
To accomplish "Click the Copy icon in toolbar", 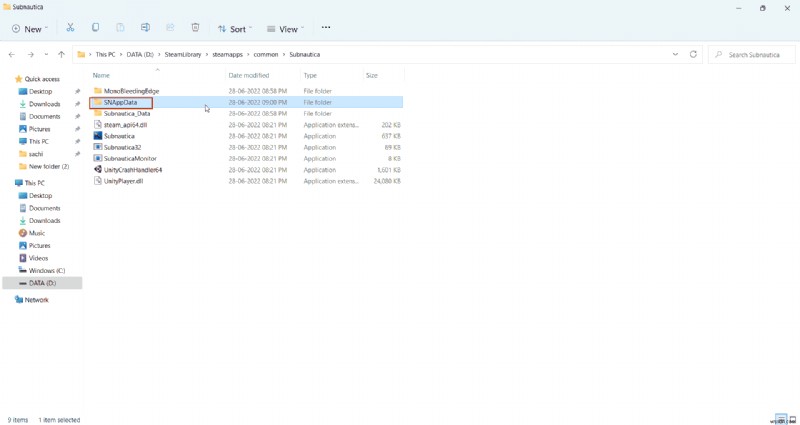I will 96,28.
